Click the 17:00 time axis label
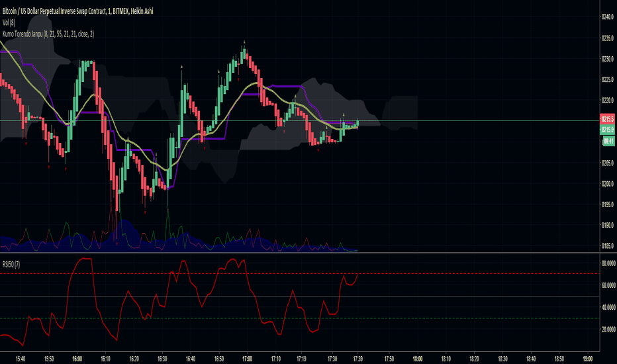Viewport: 617px width, 364px height. click(x=247, y=359)
